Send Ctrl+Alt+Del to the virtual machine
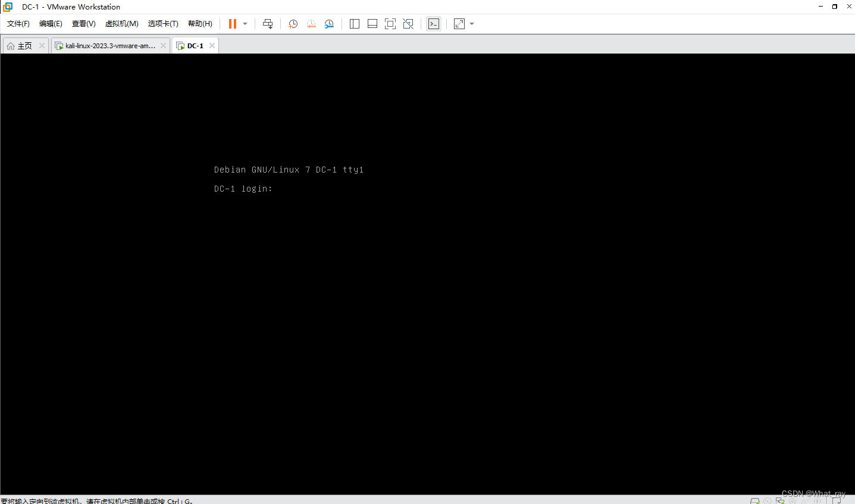The image size is (855, 504). point(268,24)
